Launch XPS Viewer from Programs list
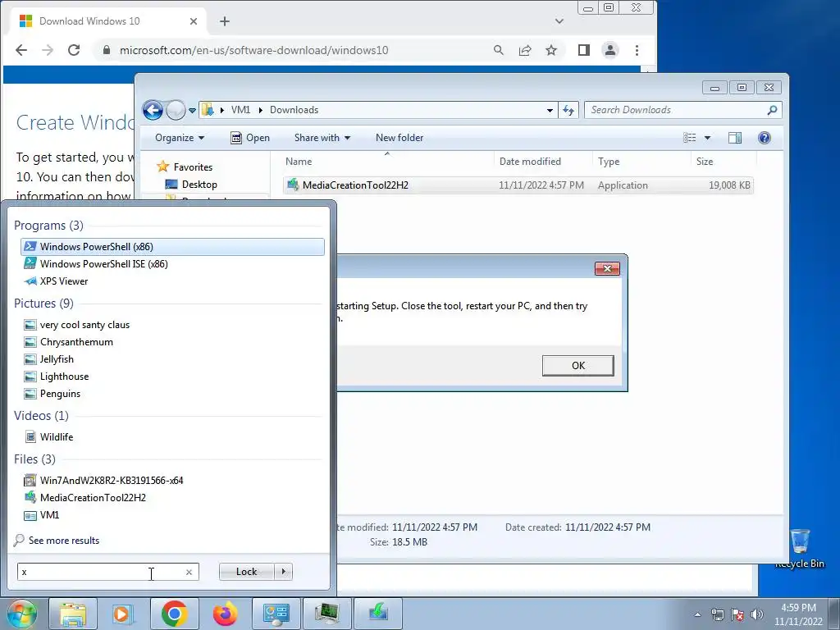 pos(55,281)
